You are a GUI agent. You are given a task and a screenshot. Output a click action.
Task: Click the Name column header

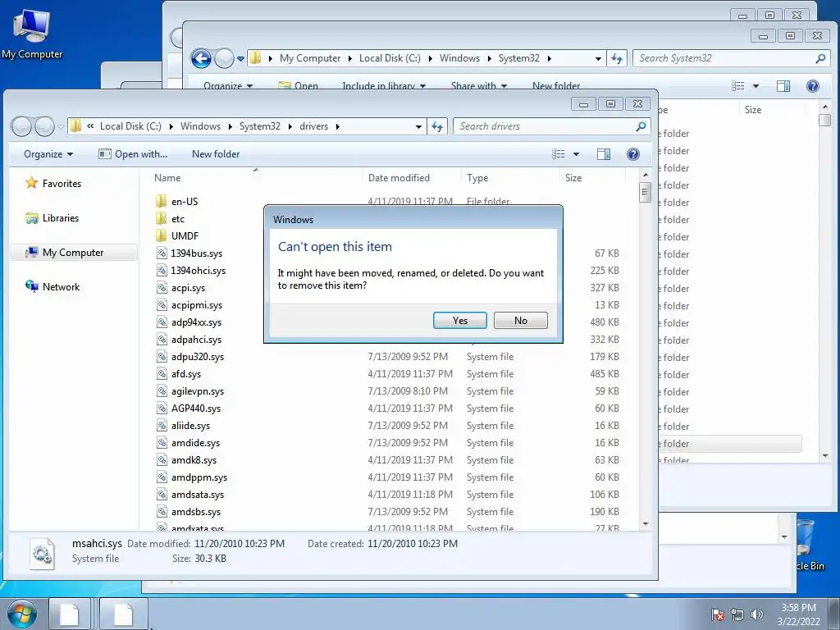[167, 178]
